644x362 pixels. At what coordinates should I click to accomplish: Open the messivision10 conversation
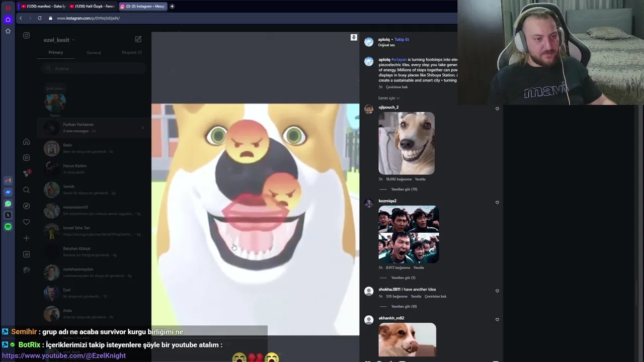coord(94,210)
